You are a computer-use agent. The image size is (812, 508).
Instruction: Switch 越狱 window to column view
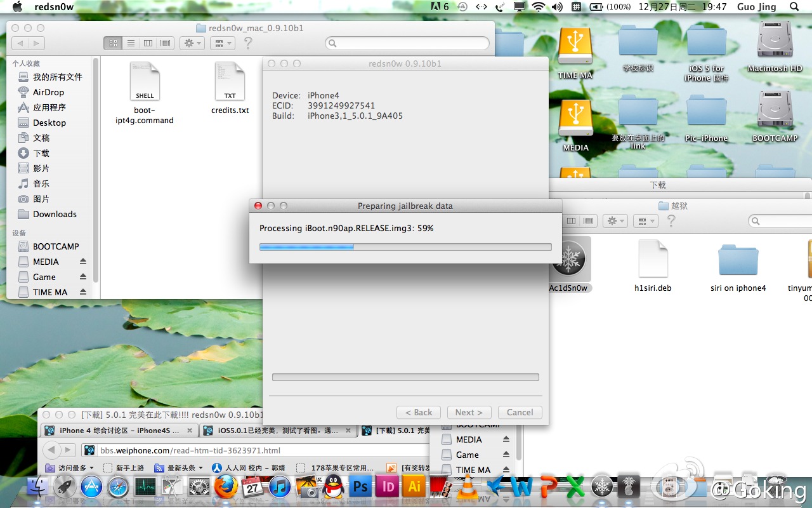(571, 221)
